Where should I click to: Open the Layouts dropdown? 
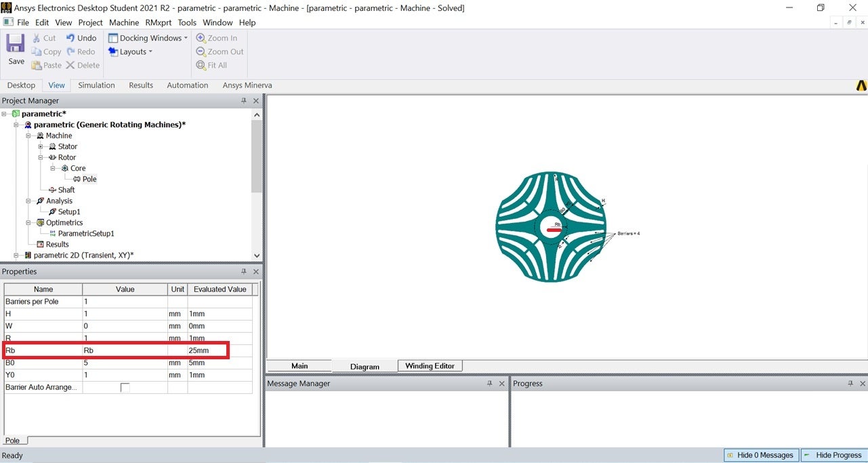click(x=130, y=52)
